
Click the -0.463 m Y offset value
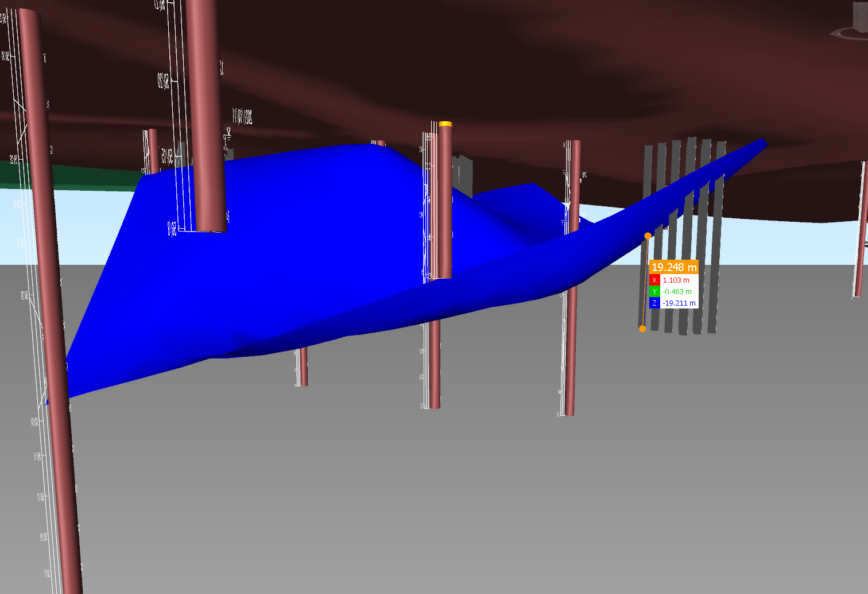pyautogui.click(x=677, y=292)
